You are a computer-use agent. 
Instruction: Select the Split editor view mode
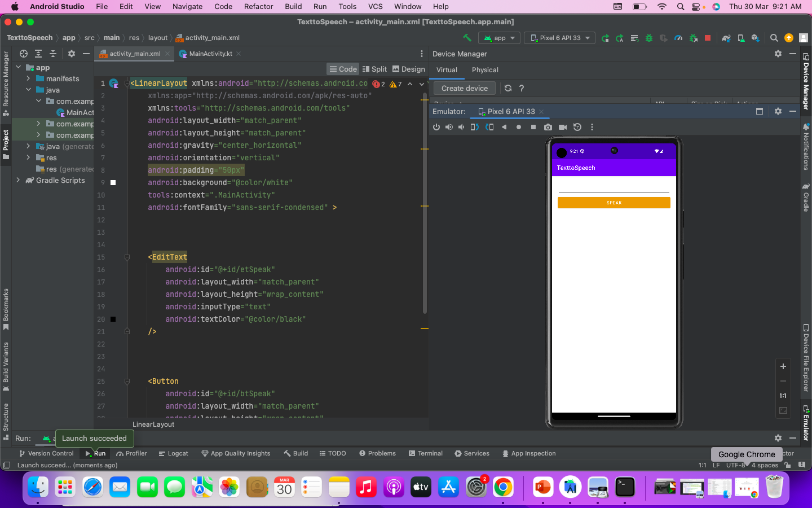pyautogui.click(x=375, y=68)
